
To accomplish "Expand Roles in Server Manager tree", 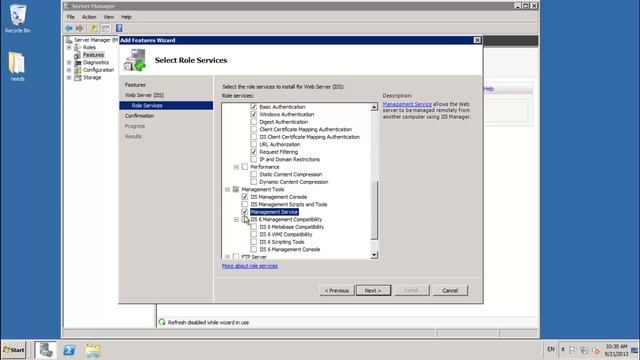I will coord(69,47).
